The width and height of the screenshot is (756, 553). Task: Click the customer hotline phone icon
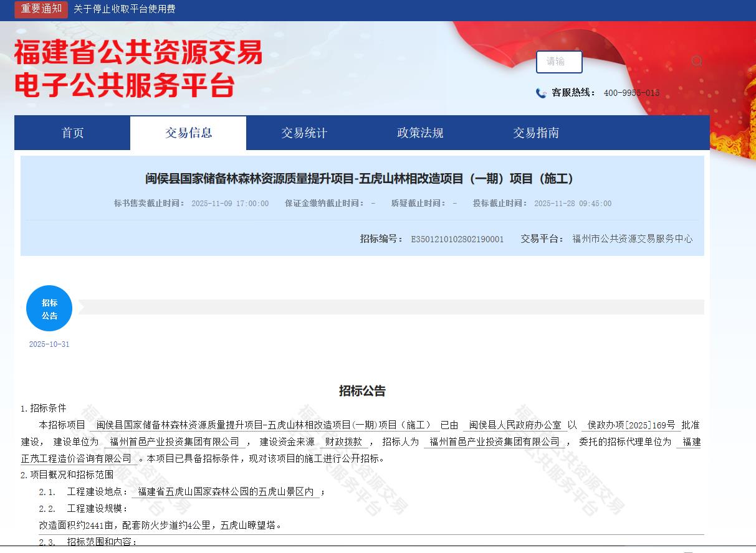coord(541,93)
